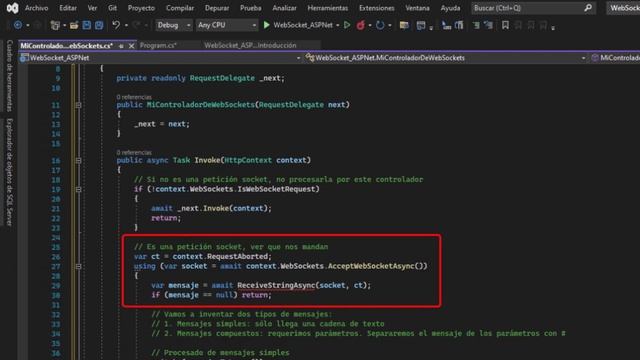Screen dimensions: 640x360
Task: Switch to the Program.cs tab
Action: (158, 46)
